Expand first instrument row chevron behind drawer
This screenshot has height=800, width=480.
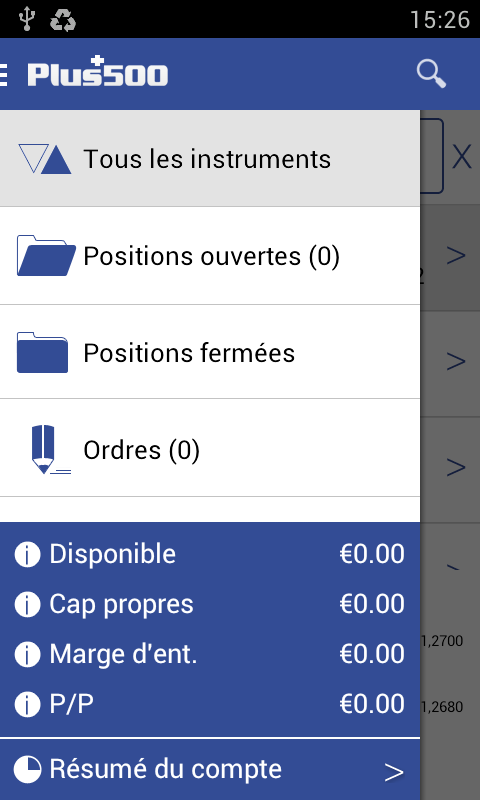click(456, 255)
